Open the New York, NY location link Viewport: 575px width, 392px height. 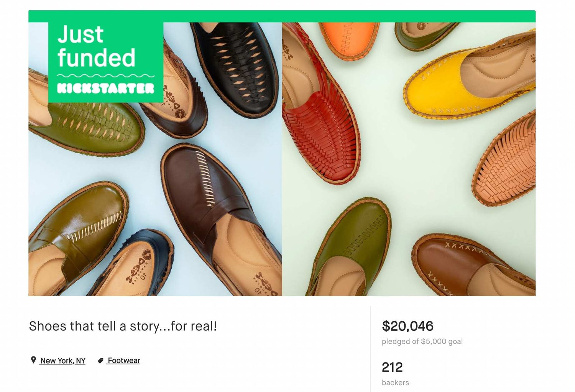(63, 361)
